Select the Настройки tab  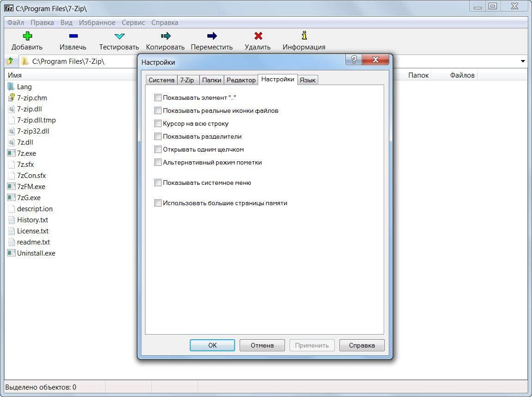(x=278, y=79)
